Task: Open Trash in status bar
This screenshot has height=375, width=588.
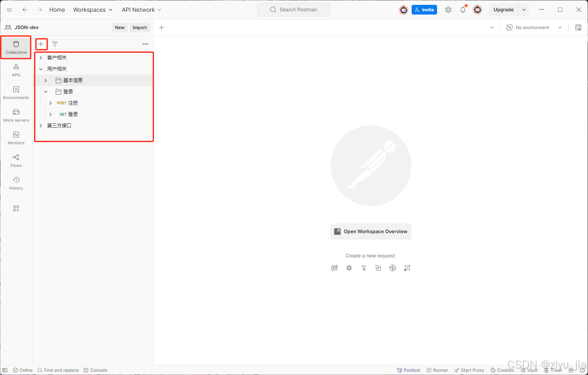Action: coord(553,370)
